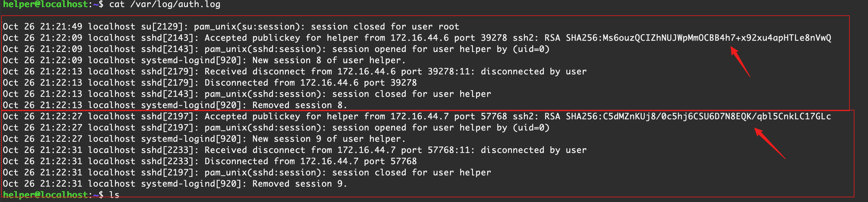The image size is (868, 202).
Task: Click 'session closed for user root' text
Action: point(384,27)
